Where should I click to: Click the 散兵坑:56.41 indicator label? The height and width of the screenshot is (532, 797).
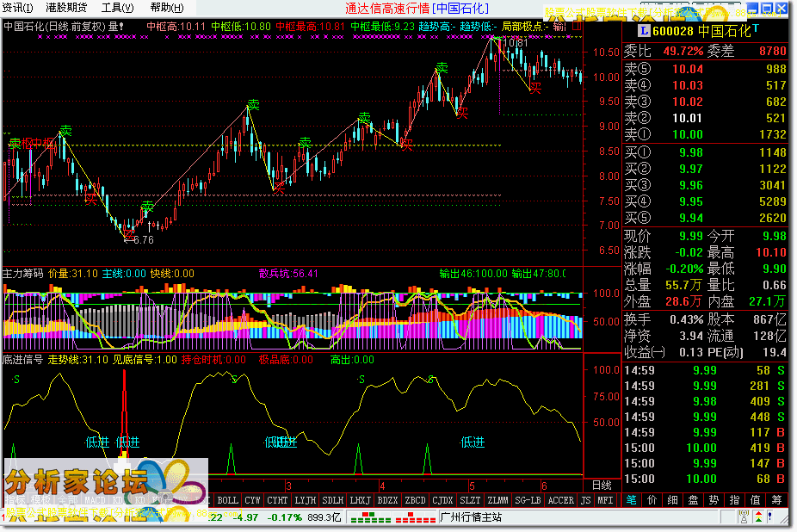tap(288, 274)
